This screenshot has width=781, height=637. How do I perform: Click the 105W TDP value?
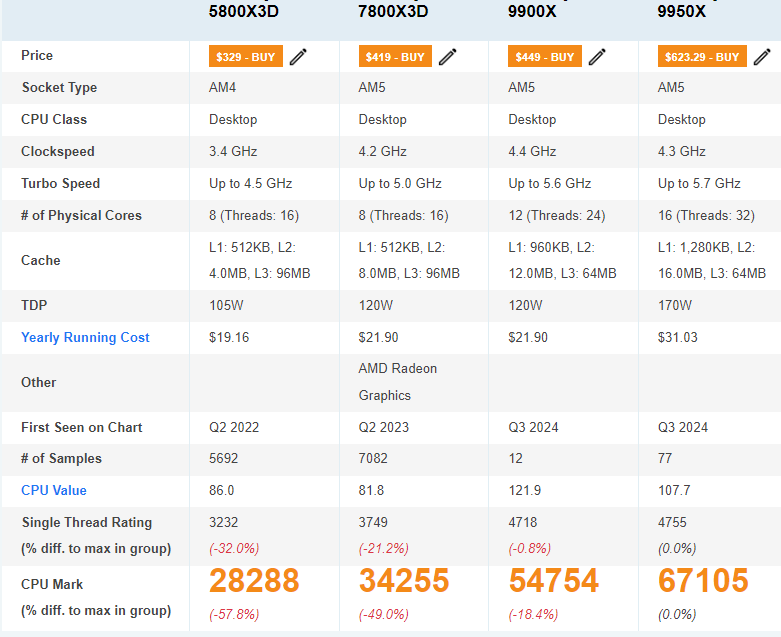click(x=226, y=305)
